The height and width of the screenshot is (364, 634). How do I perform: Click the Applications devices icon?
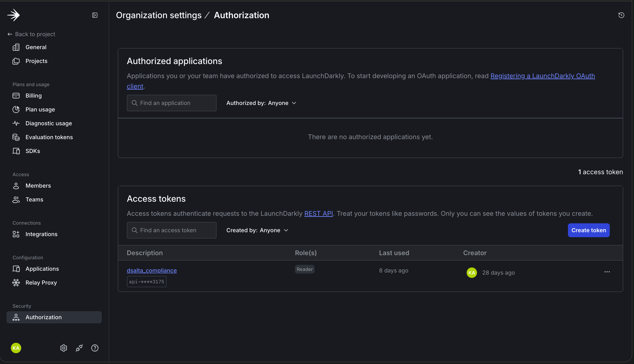coord(16,269)
